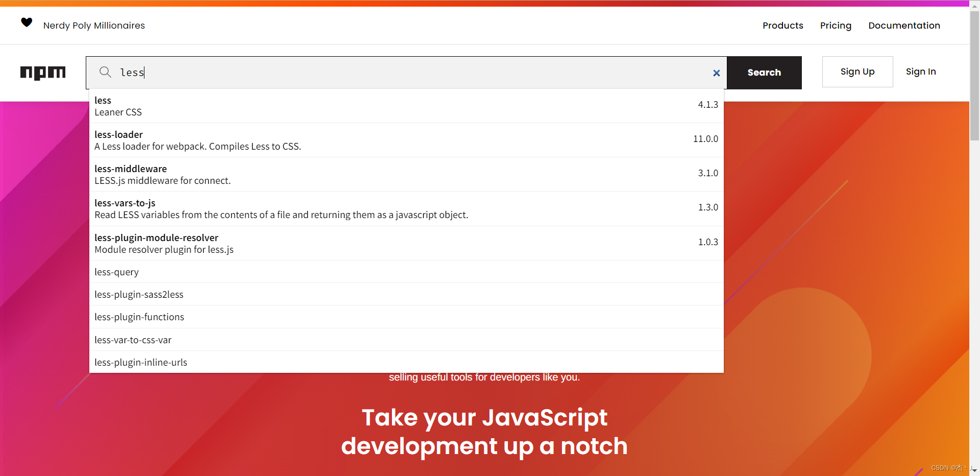Click the heart icon in the top-left corner

pos(26,22)
